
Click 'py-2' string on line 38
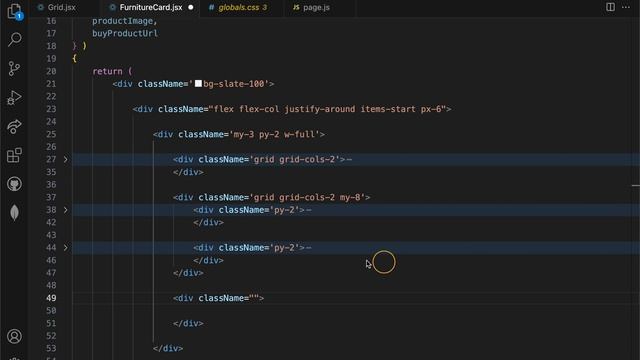(284, 210)
